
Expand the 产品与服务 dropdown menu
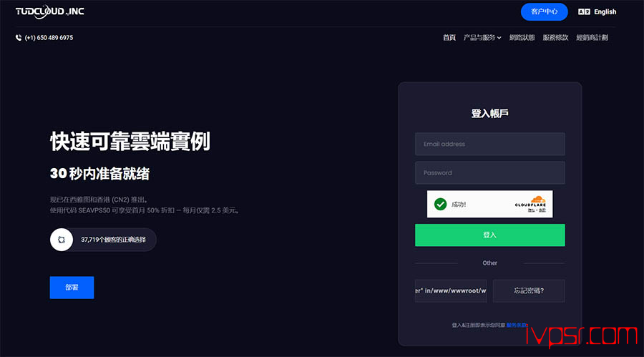click(x=482, y=38)
